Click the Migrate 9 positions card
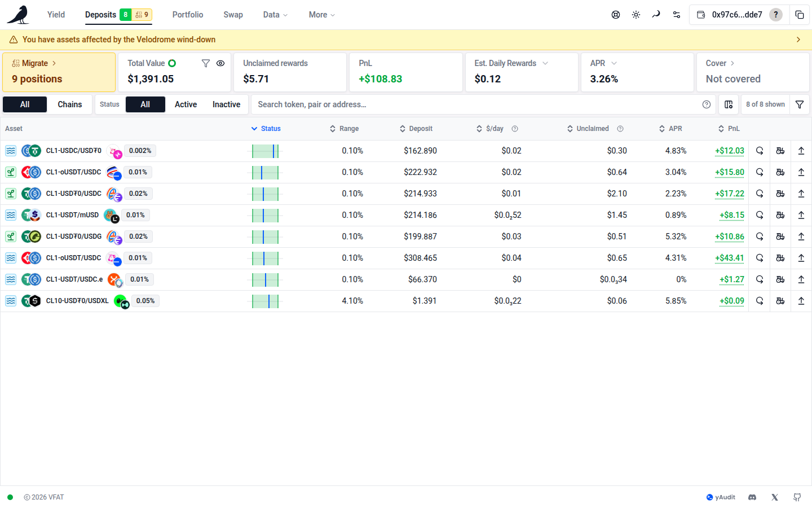 (x=59, y=72)
